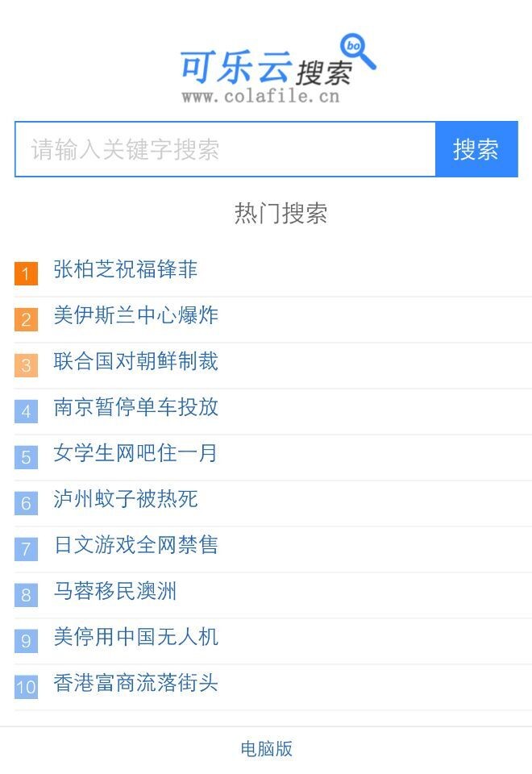Click the blue rank 7 badge
Viewport: 532px width, 774px height.
[x=26, y=549]
